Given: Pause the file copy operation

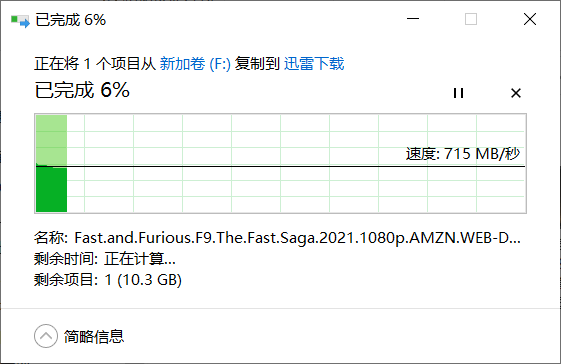Looking at the screenshot, I should point(458,93).
